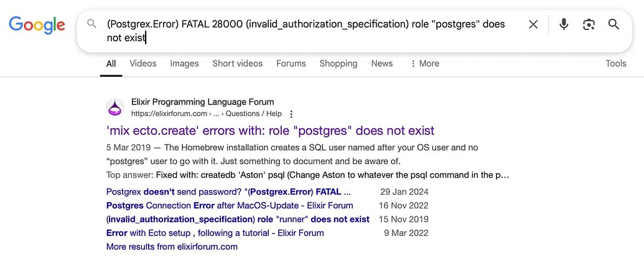This screenshot has height=269, width=644.
Task: Open the Forums tab
Action: click(291, 63)
